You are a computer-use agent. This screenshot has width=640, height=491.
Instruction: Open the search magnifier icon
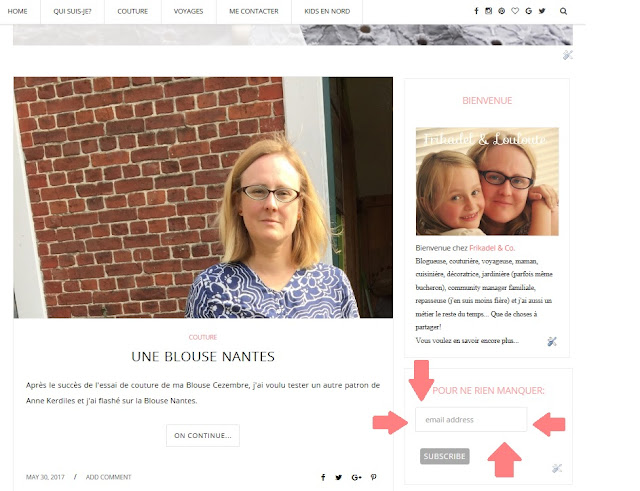[563, 11]
